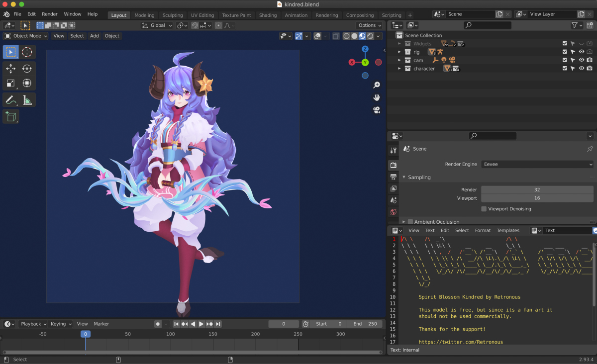
Task: Open the Render Engine Eevee dropdown
Action: tap(537, 164)
